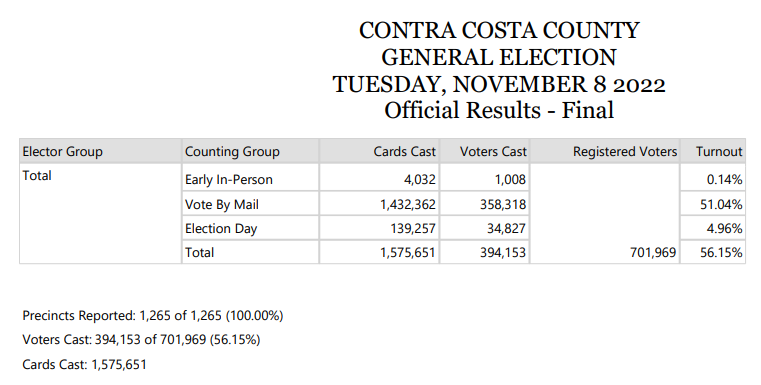
Task: Select registered voters value 701,969
Action: click(653, 252)
